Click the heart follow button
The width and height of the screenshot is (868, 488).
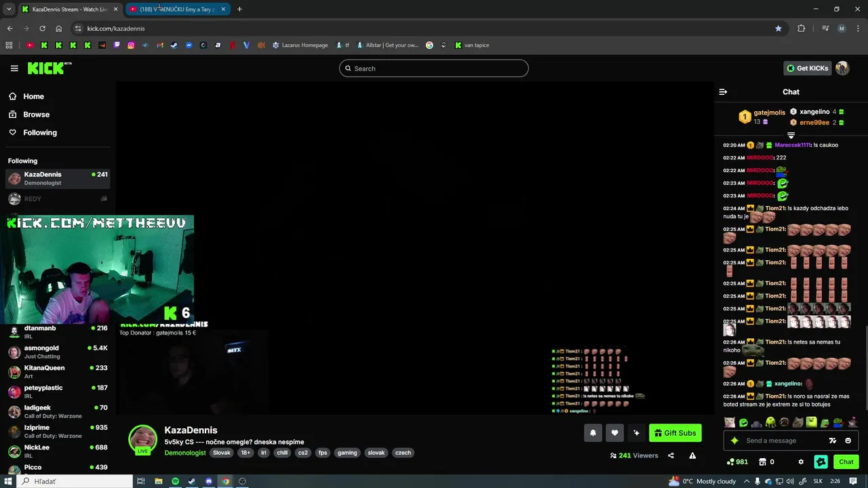tap(614, 433)
